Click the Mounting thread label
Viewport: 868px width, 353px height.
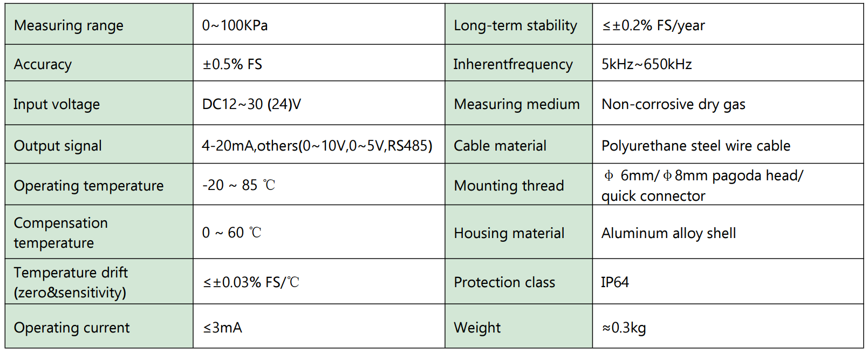pos(509,186)
